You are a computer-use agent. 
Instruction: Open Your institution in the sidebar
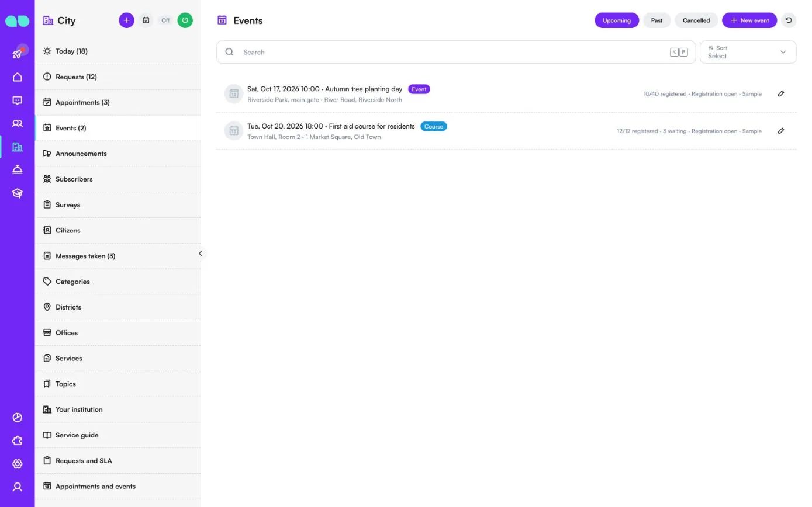point(118,409)
